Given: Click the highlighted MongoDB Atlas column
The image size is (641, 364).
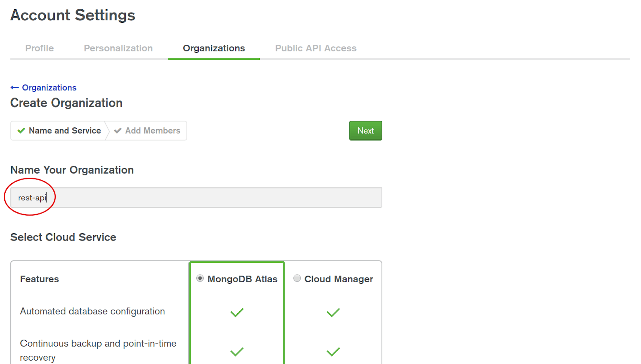Looking at the screenshot, I should 237,279.
